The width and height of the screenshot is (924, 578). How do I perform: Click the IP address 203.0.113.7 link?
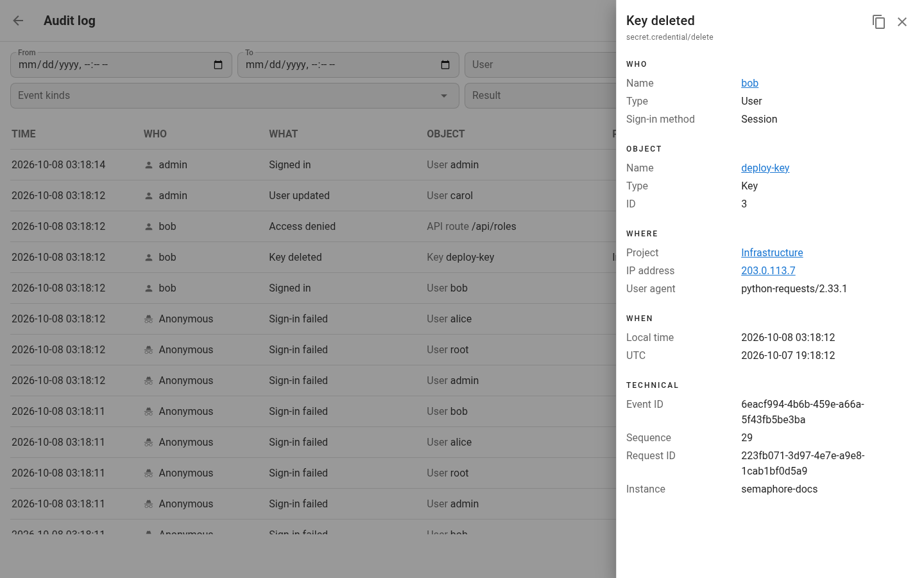[768, 270]
